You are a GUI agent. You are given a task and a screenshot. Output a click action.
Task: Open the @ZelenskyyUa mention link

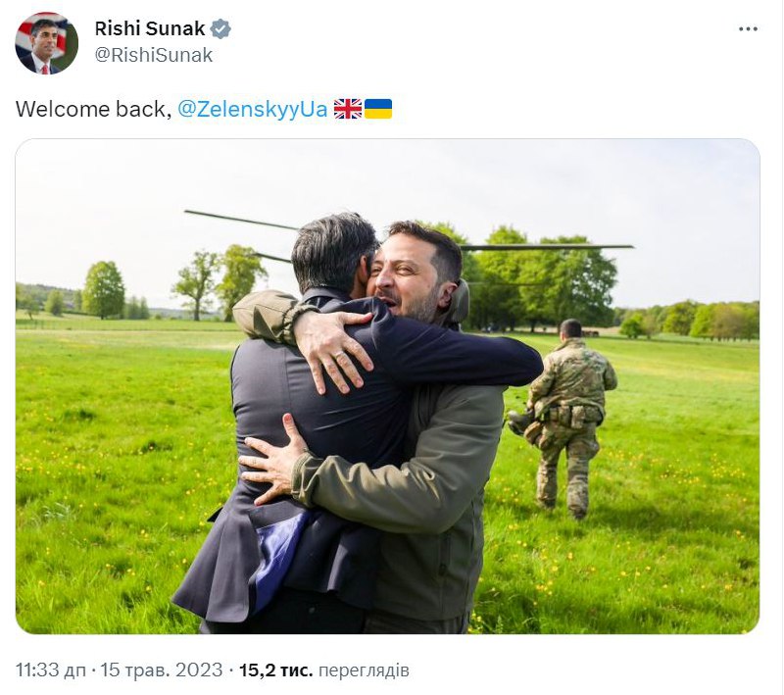[253, 109]
